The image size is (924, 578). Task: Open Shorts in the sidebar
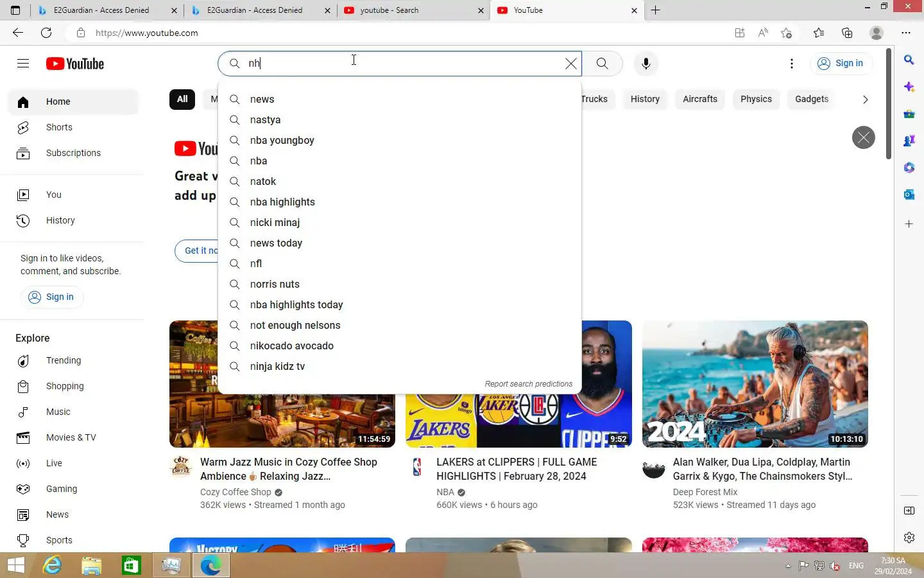(x=73, y=127)
